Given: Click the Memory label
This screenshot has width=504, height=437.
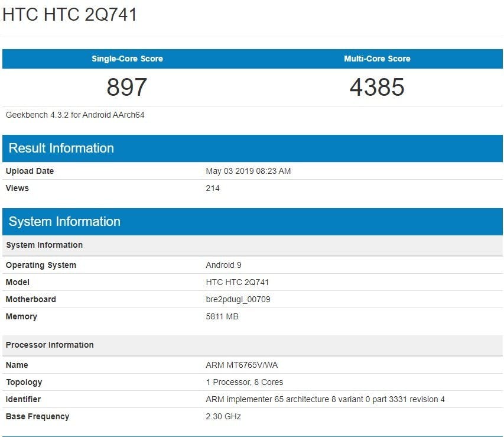Looking at the screenshot, I should pyautogui.click(x=21, y=316).
